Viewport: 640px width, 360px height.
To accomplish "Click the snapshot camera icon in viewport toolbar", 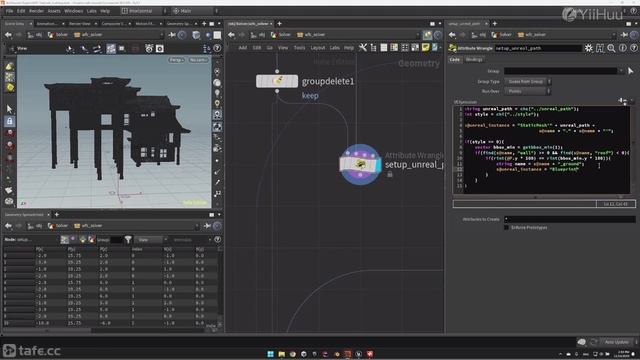I will tap(160, 49).
